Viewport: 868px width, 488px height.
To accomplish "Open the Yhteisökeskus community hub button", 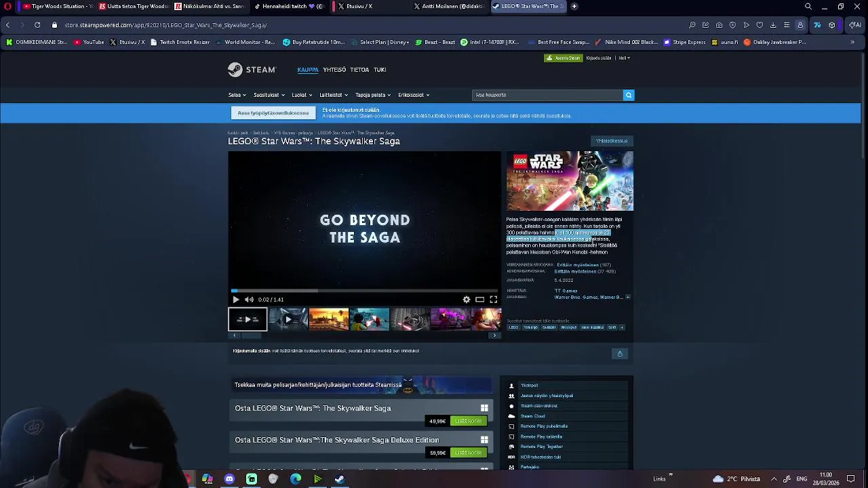I will pos(612,141).
